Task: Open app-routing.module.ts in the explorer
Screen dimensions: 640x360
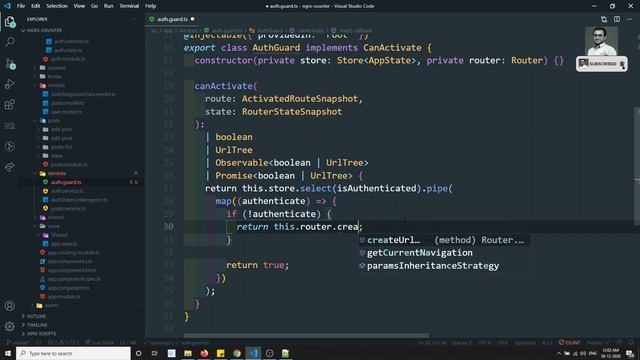Action: (x=73, y=253)
